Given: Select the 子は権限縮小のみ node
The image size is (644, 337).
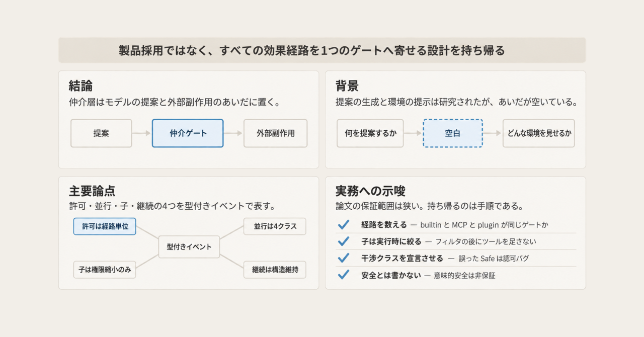Looking at the screenshot, I should 105,270.
